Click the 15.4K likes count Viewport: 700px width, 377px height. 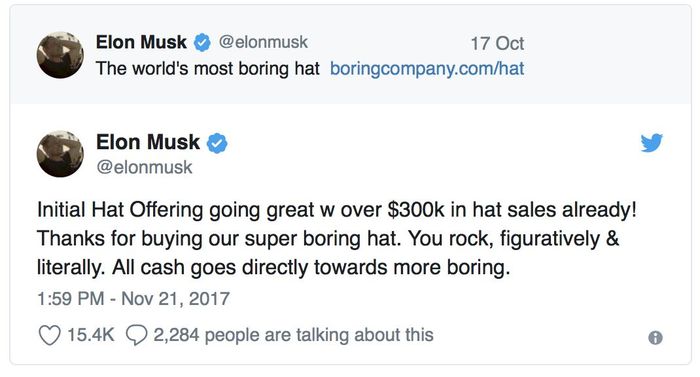point(91,335)
